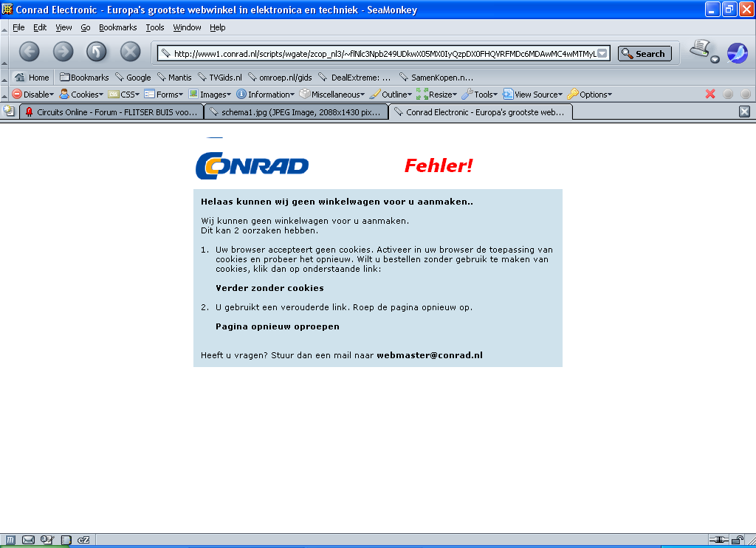Open the CSS developer menu
This screenshot has width=756, height=548.
(x=124, y=95)
